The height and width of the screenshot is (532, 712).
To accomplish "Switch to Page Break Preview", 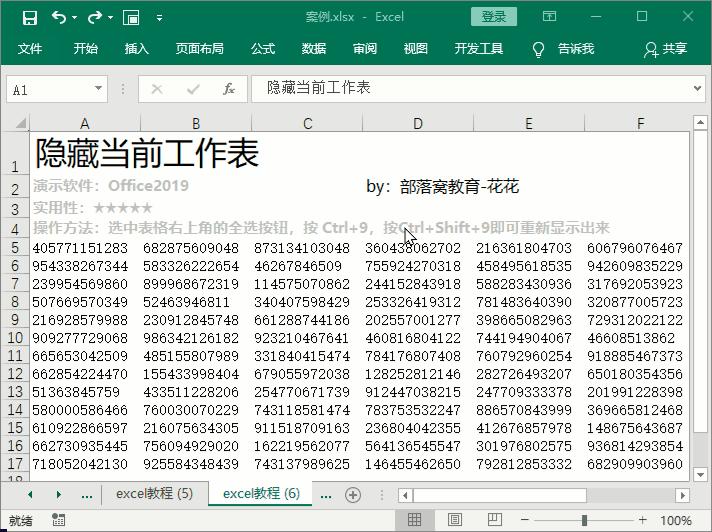I will pyautogui.click(x=495, y=520).
